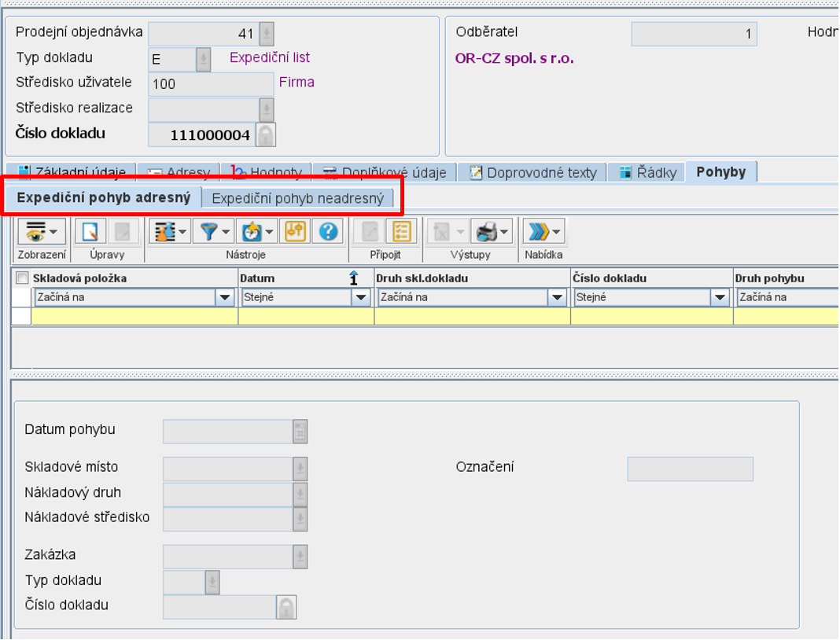Open the Typ dokladu dropdown next to E

[x=203, y=59]
